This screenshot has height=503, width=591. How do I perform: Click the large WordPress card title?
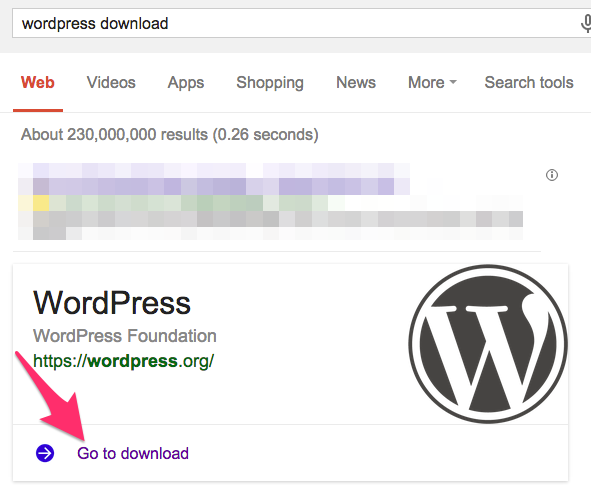coord(112,303)
